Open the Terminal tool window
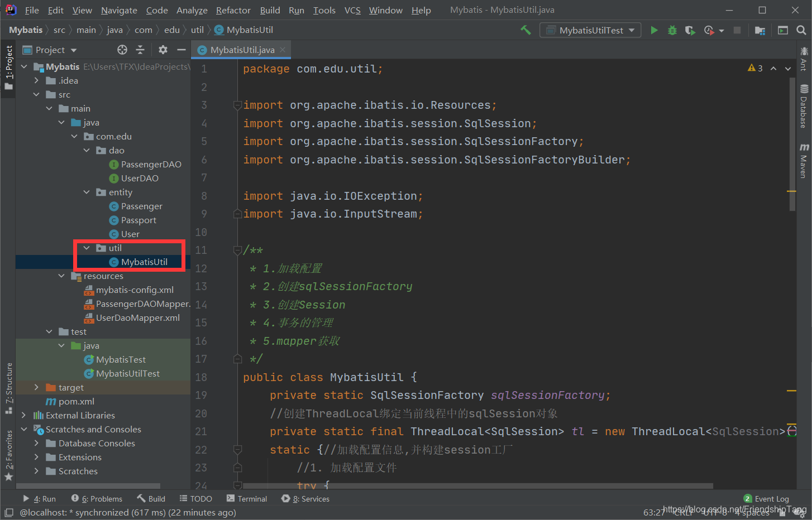Screen dimensions: 812x520 tap(247, 499)
